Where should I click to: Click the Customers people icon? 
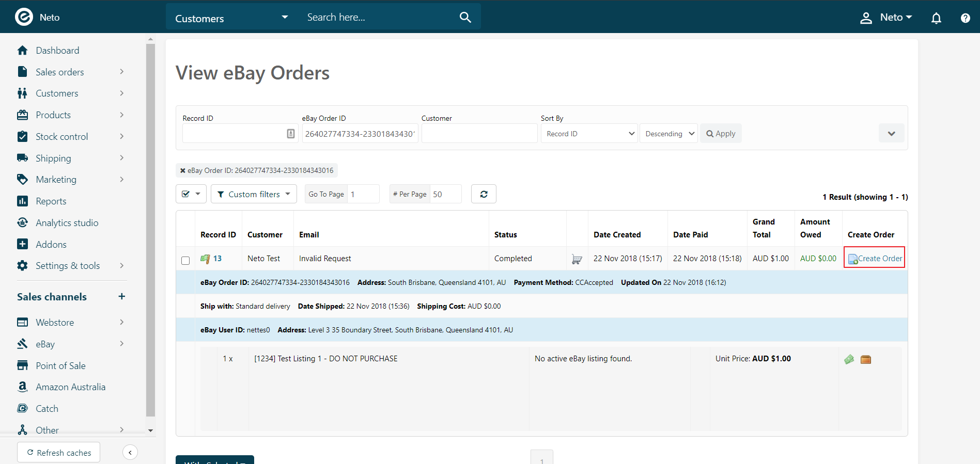(22, 93)
